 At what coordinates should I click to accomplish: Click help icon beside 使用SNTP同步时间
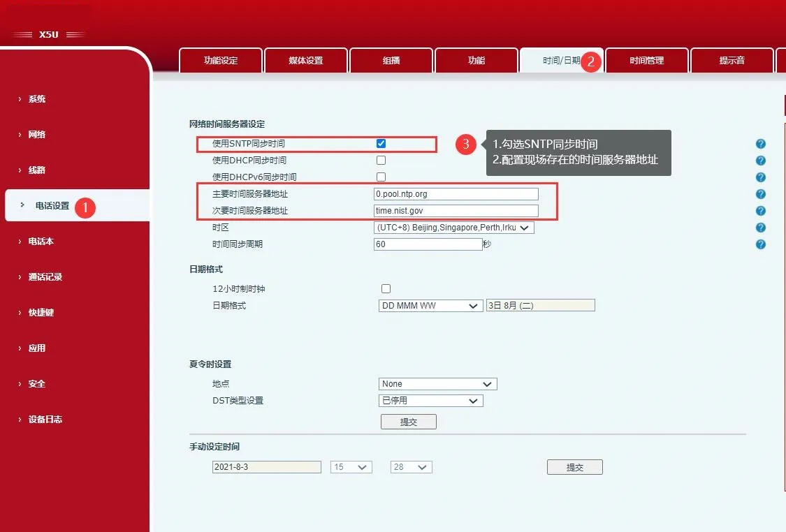760,143
